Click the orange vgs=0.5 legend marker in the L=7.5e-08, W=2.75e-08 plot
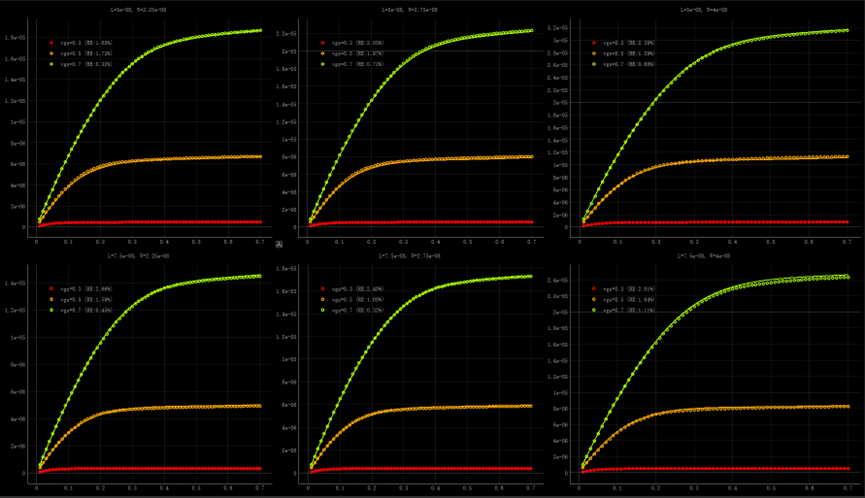This screenshot has width=865, height=498. click(322, 299)
